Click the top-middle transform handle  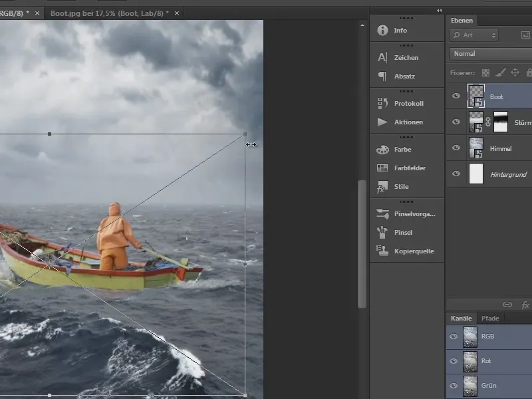(49, 134)
